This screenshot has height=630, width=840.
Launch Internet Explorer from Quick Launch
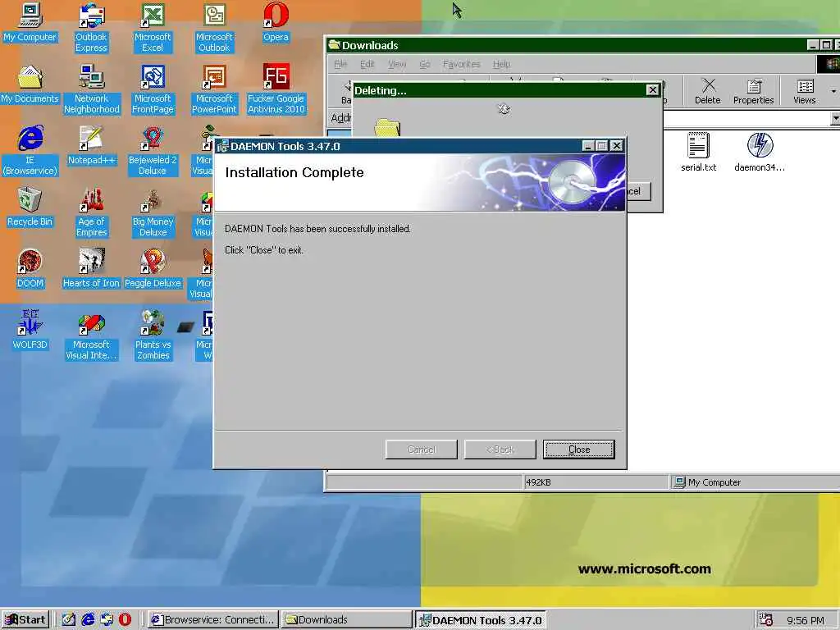(87, 620)
